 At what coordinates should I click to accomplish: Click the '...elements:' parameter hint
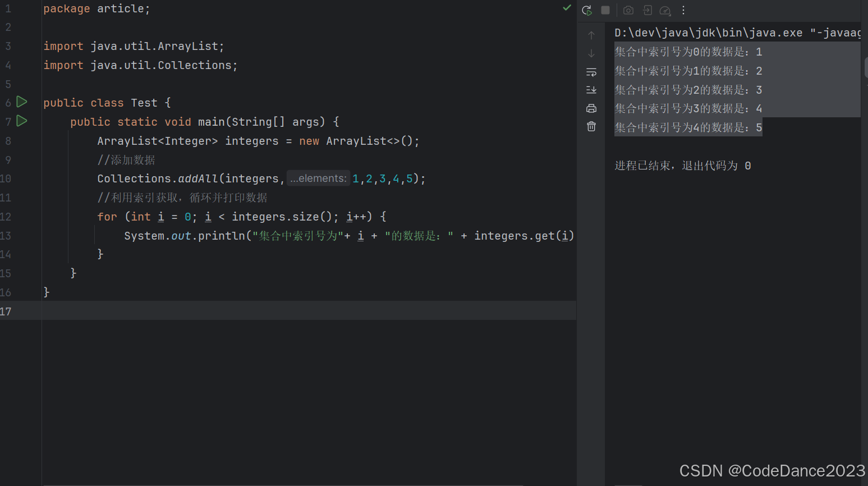coord(318,178)
